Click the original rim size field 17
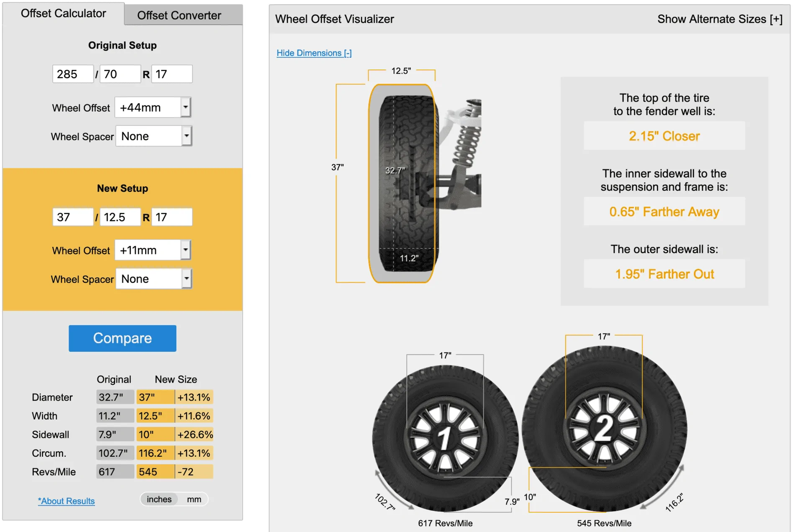Image resolution: width=795 pixels, height=532 pixels. pos(172,74)
